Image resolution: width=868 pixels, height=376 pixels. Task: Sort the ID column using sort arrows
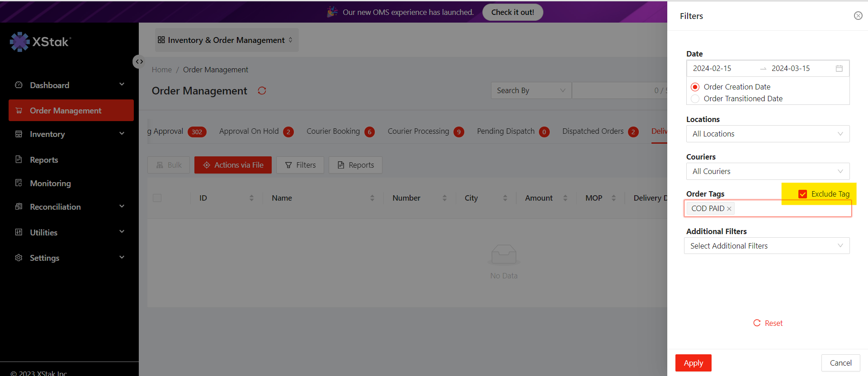pyautogui.click(x=251, y=198)
